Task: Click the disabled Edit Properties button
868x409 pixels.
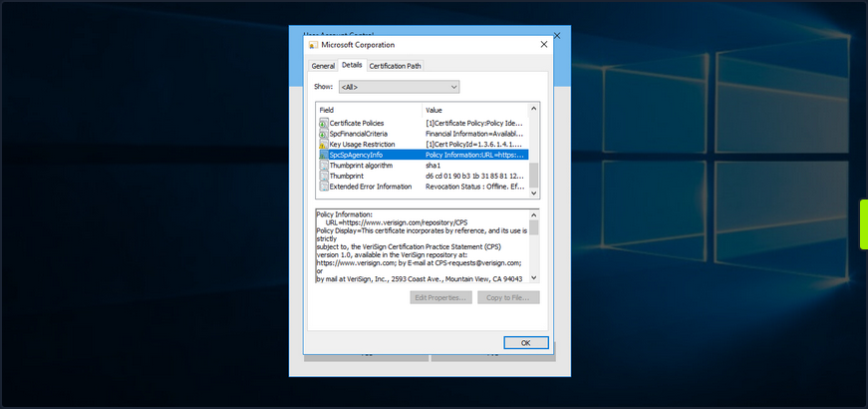Action: (440, 297)
